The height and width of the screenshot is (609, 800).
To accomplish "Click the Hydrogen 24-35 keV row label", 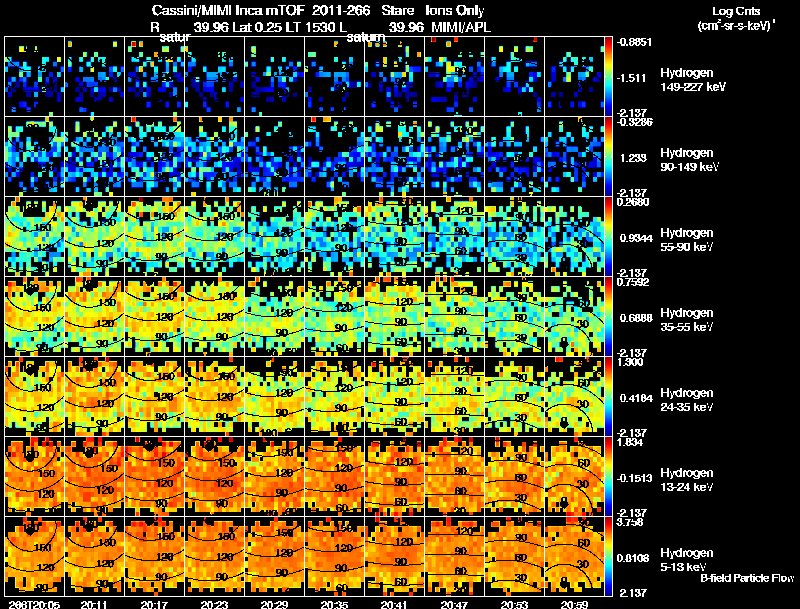I will [686, 400].
